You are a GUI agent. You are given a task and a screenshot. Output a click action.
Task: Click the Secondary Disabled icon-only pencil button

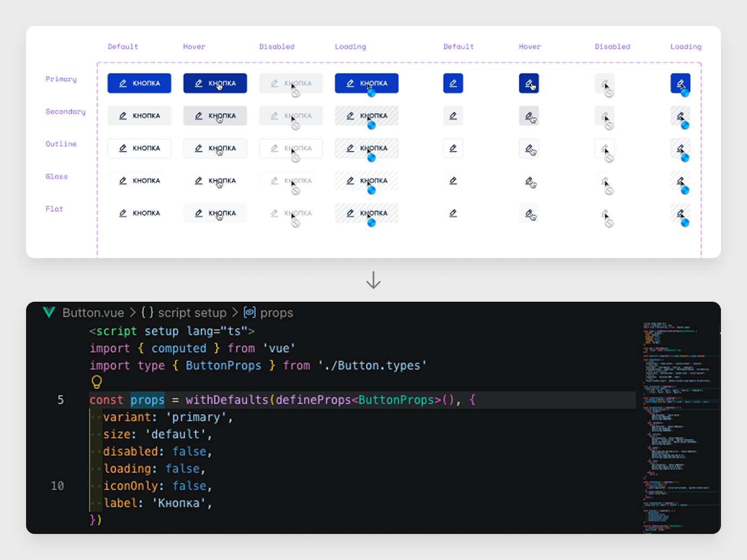(x=604, y=116)
